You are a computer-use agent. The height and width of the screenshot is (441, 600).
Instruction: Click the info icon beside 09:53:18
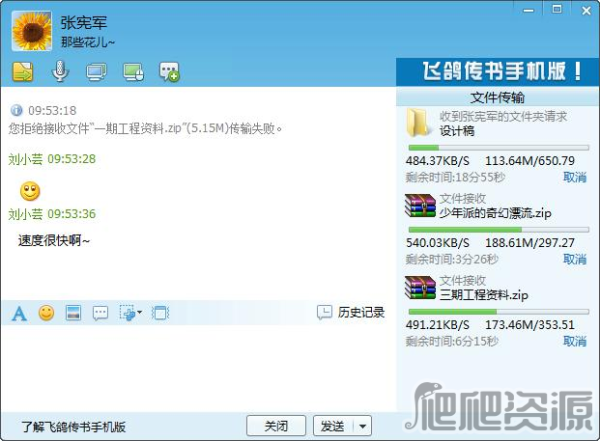point(16,110)
